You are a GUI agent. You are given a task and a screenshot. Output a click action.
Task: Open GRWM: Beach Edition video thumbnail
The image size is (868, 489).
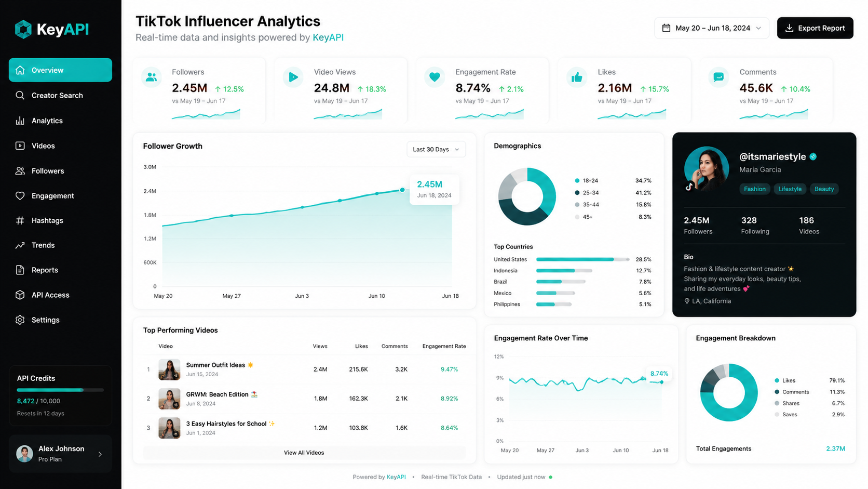point(169,399)
